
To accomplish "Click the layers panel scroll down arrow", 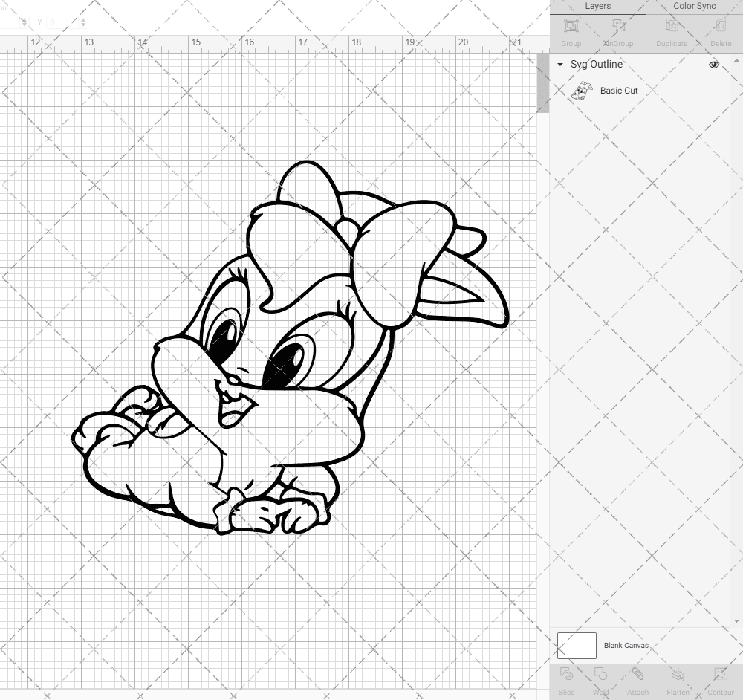I will coord(736,620).
